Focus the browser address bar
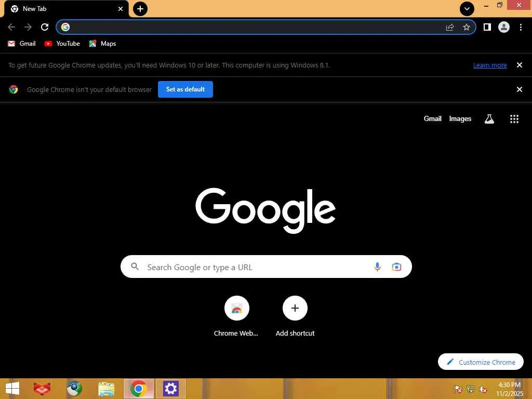Screen dimensions: 532x399 click(x=265, y=27)
